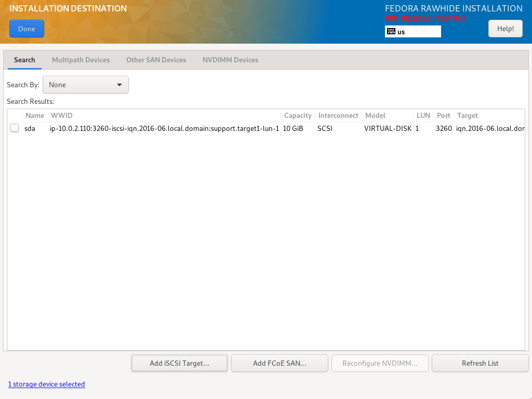Select the sda device name cell

click(30, 129)
